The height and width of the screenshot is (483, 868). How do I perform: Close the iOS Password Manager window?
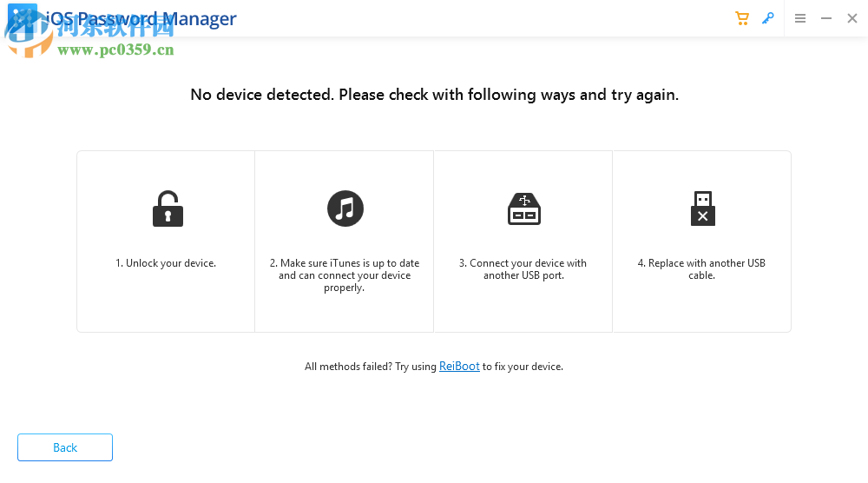coord(852,18)
